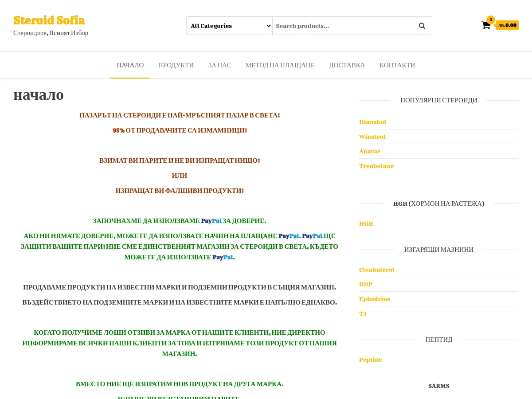Select МЕТОД НА ПЛАЩАНЕ in navigation

[x=280, y=65]
